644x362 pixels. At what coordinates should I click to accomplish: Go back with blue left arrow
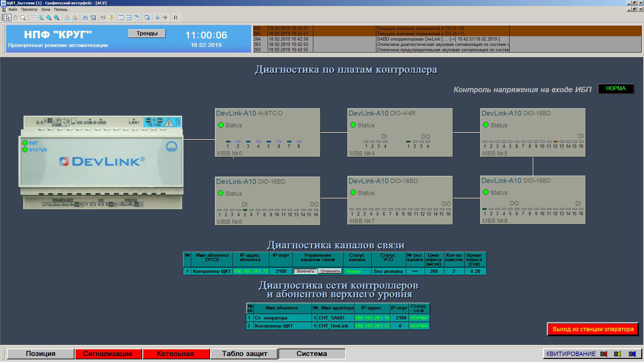pos(157,17)
